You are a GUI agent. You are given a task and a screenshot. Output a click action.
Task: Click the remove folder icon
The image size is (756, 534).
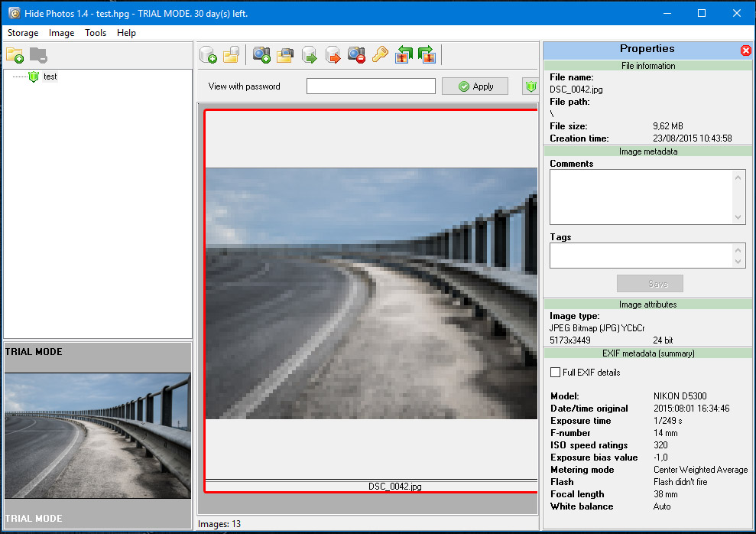tap(38, 55)
